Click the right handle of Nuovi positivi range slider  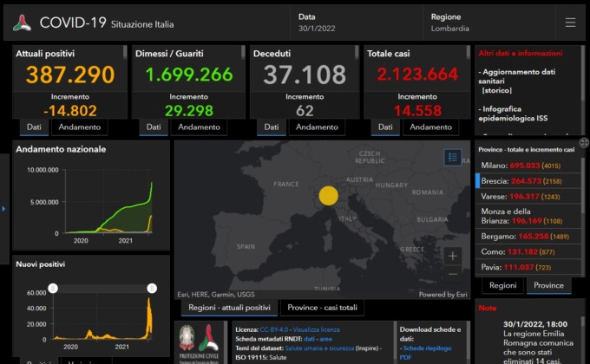pos(152,289)
